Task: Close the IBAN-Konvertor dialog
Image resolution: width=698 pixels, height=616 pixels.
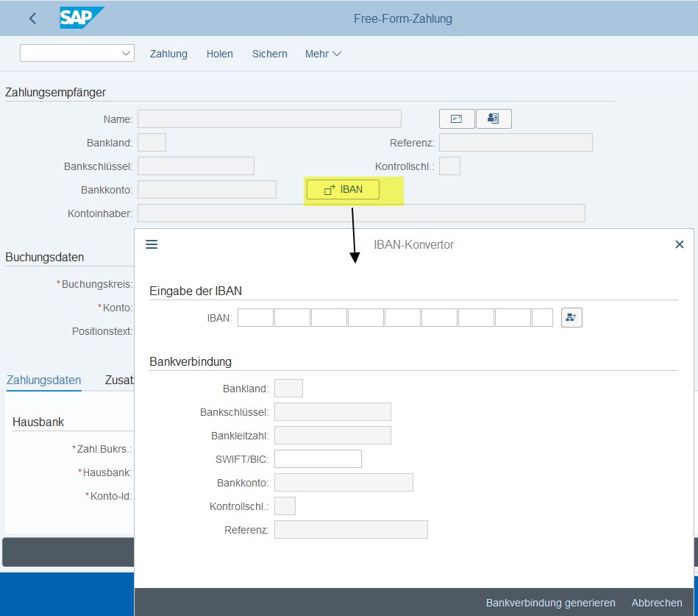Action: tap(680, 244)
